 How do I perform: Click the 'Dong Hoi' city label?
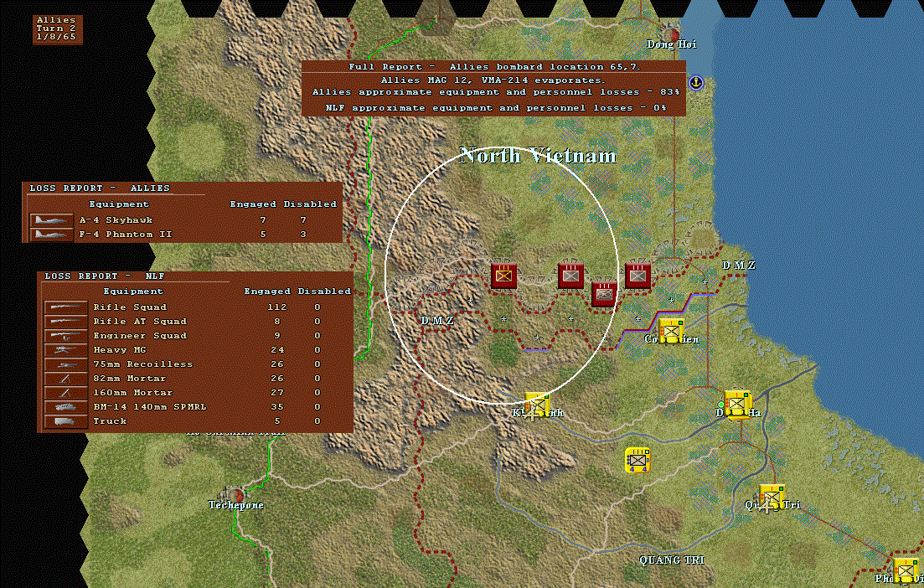click(x=672, y=44)
